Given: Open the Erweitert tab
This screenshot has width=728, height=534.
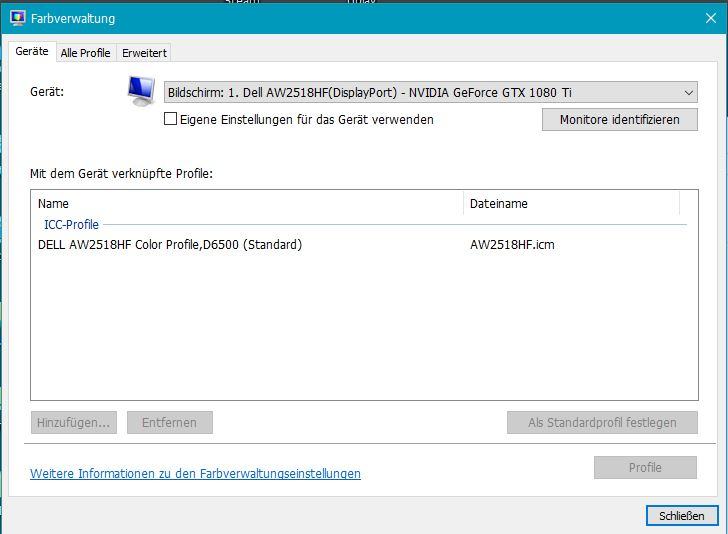Looking at the screenshot, I should click(x=144, y=53).
